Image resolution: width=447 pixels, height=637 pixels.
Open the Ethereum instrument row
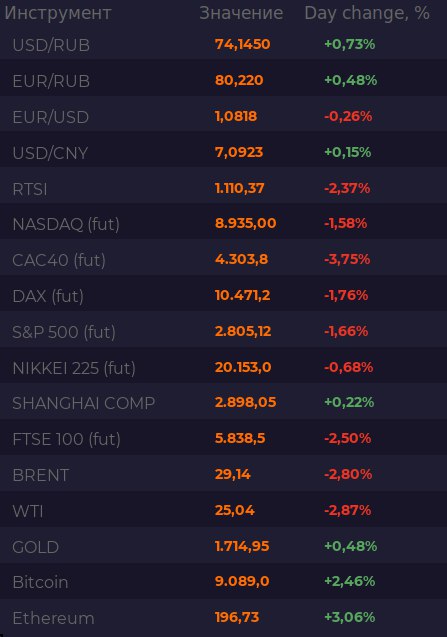pyautogui.click(x=224, y=618)
